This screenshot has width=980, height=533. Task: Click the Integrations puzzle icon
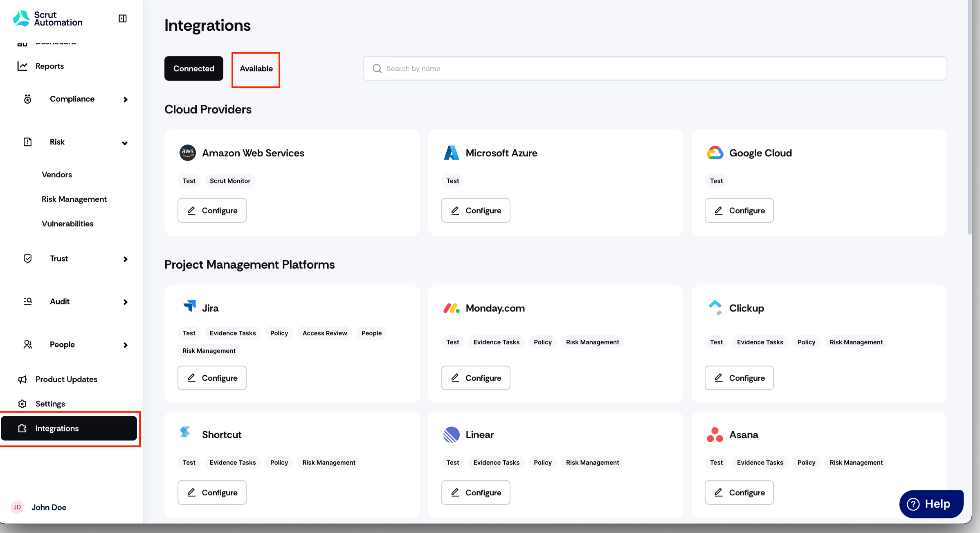click(x=22, y=428)
